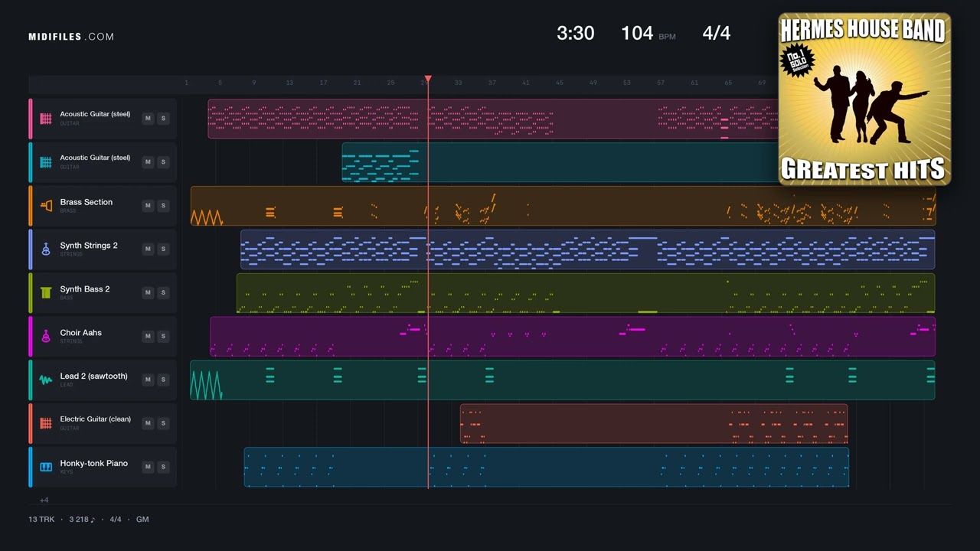Solo the Synth Bass 2 track
Viewport: 980px width, 551px height.
tap(163, 293)
